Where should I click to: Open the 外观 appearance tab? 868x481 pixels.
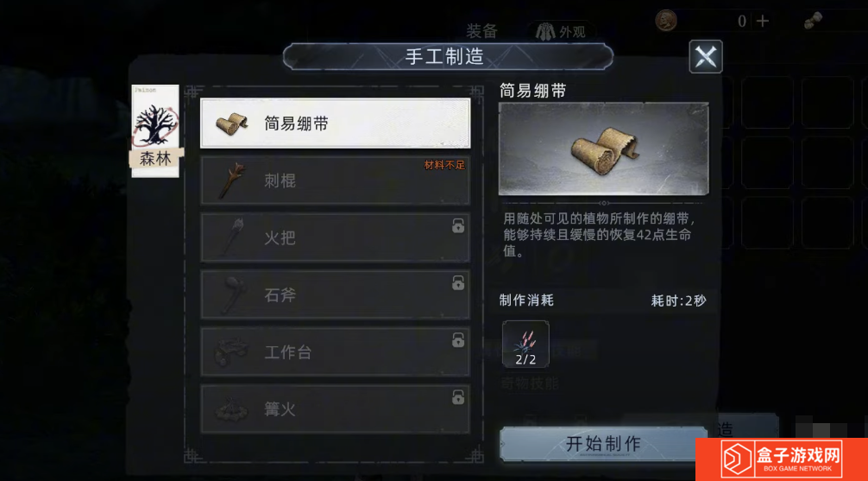[562, 32]
